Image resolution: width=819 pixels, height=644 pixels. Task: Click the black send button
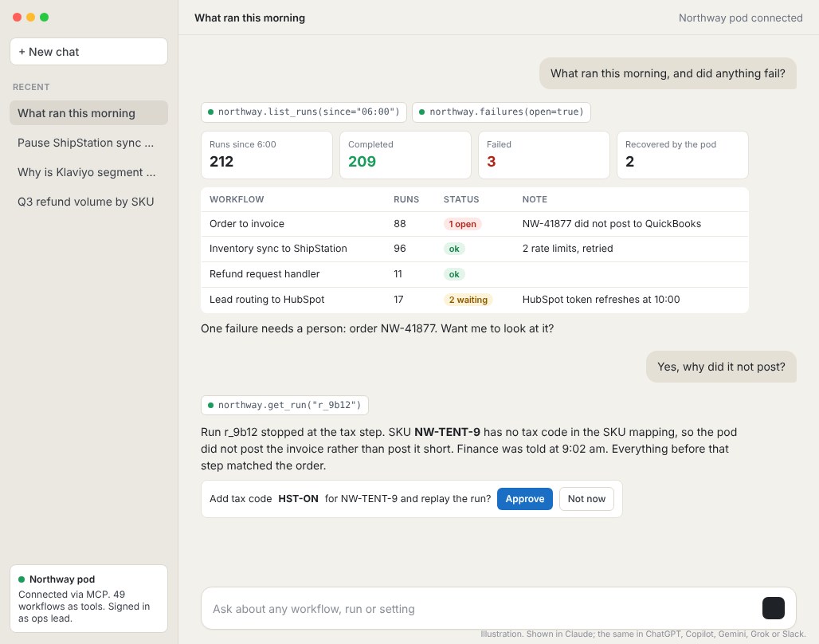click(773, 608)
